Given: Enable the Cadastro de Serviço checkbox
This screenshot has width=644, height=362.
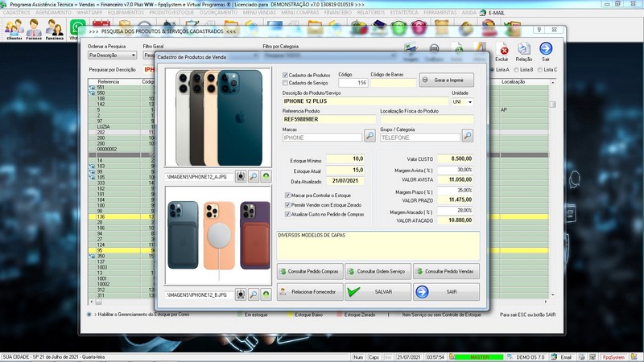Looking at the screenshot, I should (x=285, y=83).
